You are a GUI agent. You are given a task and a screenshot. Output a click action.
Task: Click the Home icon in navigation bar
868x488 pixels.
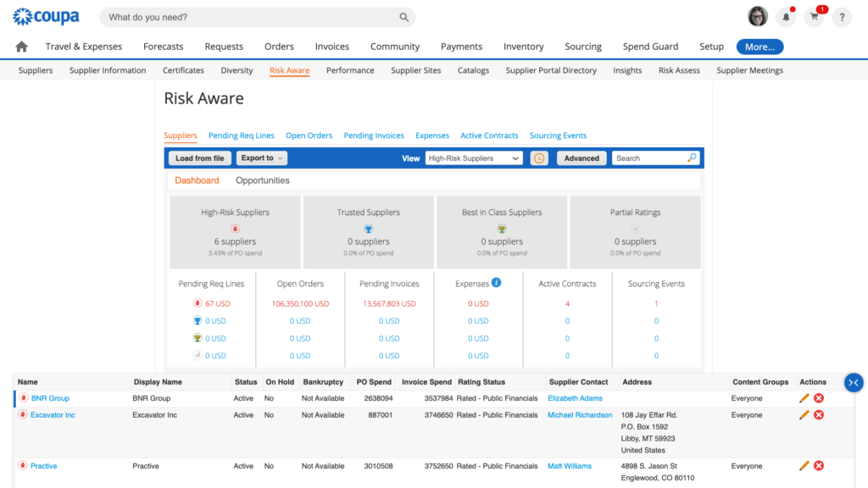(22, 47)
